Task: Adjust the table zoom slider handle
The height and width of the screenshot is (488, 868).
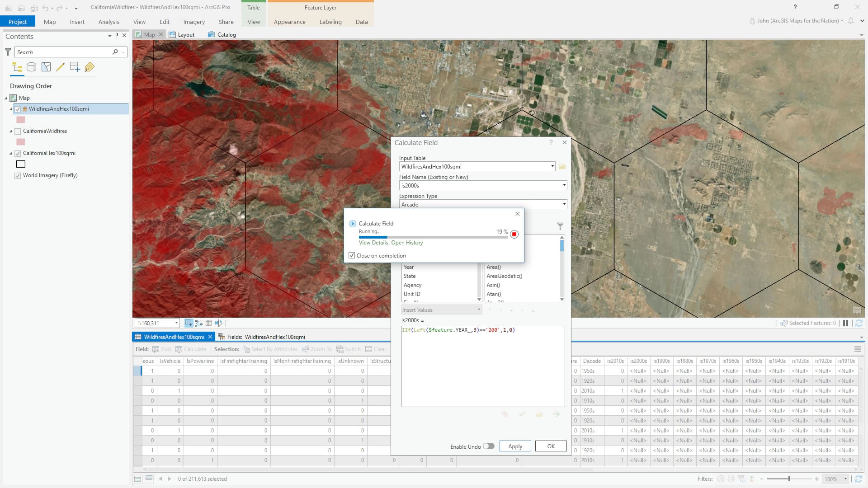Action: (x=789, y=479)
